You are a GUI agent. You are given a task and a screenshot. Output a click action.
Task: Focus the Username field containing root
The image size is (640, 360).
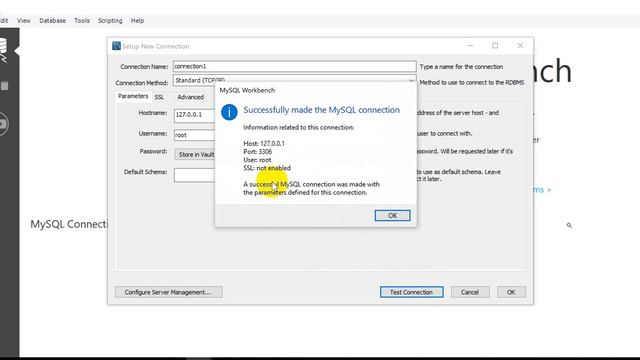tap(194, 135)
